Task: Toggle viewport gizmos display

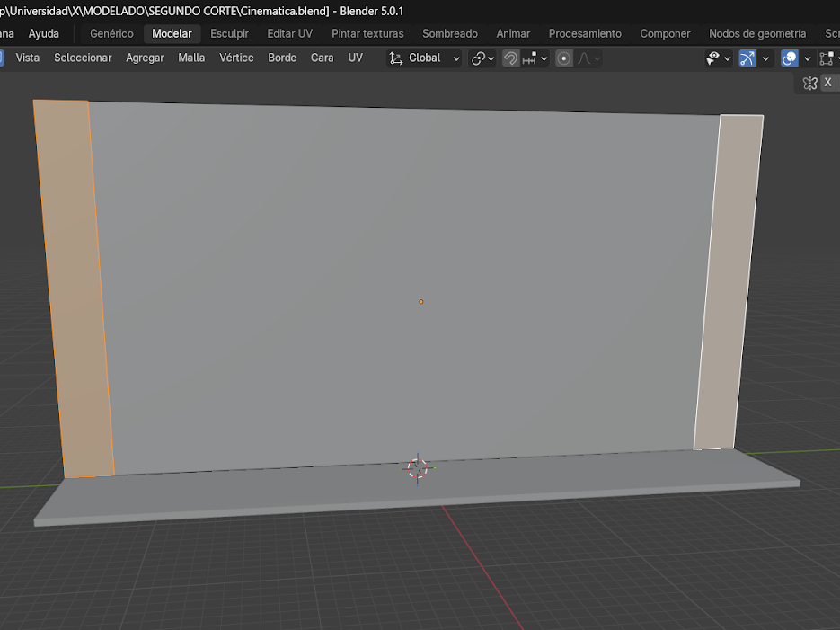Action: (x=747, y=58)
